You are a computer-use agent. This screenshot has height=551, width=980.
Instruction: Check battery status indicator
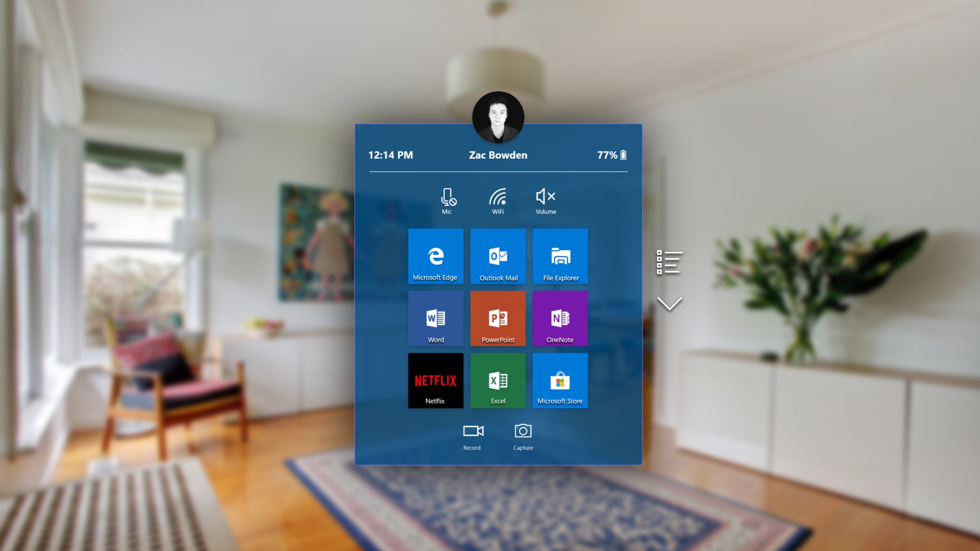tap(611, 155)
